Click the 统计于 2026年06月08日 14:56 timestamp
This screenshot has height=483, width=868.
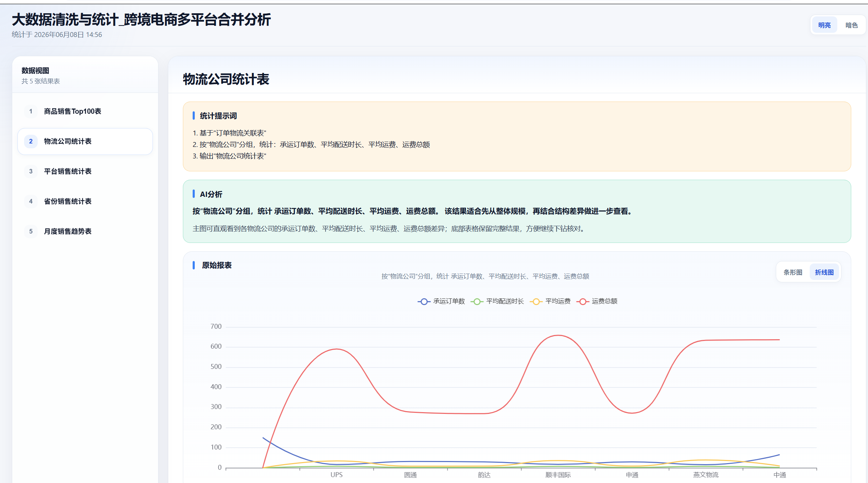click(x=57, y=35)
